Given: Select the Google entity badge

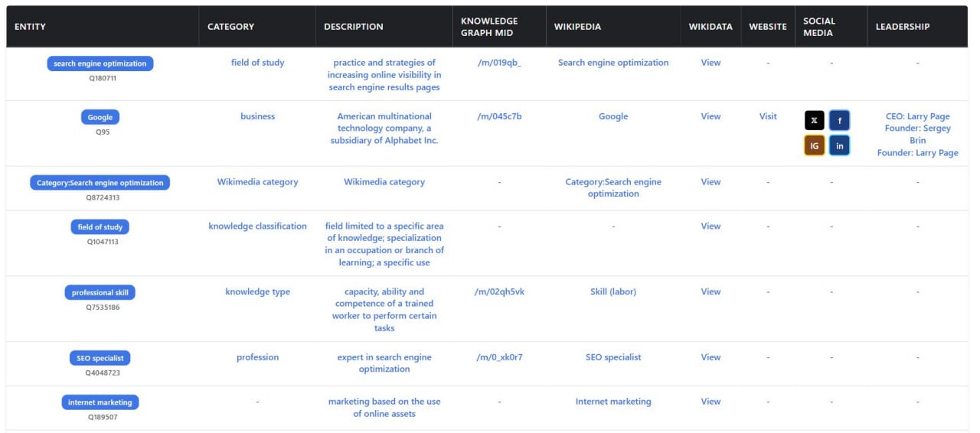Looking at the screenshot, I should coord(100,117).
